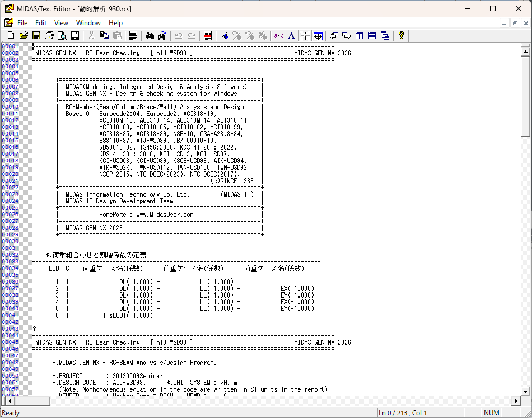Click the previous window left-arrow icon
Screen dimensions: 532x418
click(334, 36)
